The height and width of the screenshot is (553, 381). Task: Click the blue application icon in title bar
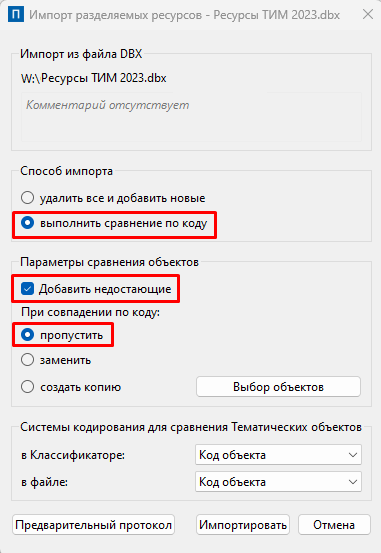coord(16,15)
